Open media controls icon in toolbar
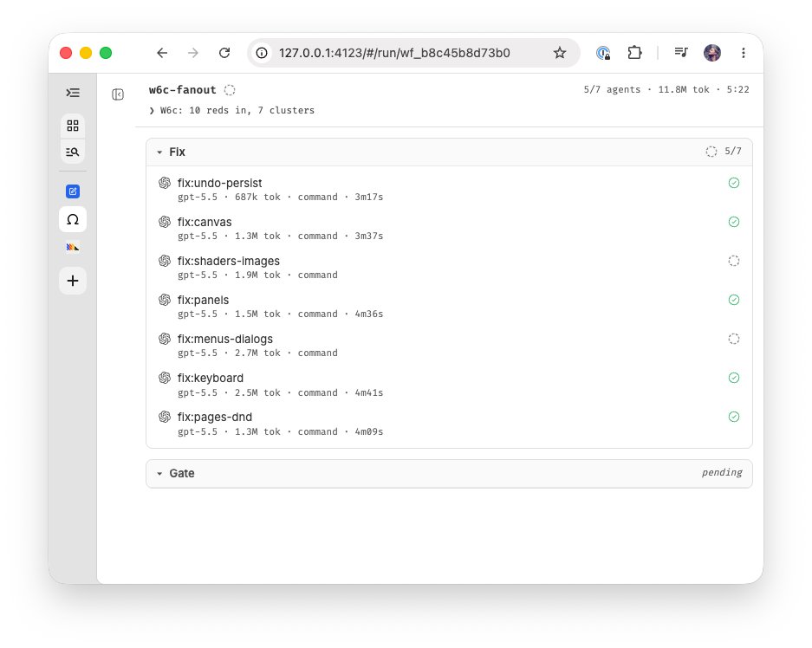The width and height of the screenshot is (812, 648). pyautogui.click(x=681, y=52)
